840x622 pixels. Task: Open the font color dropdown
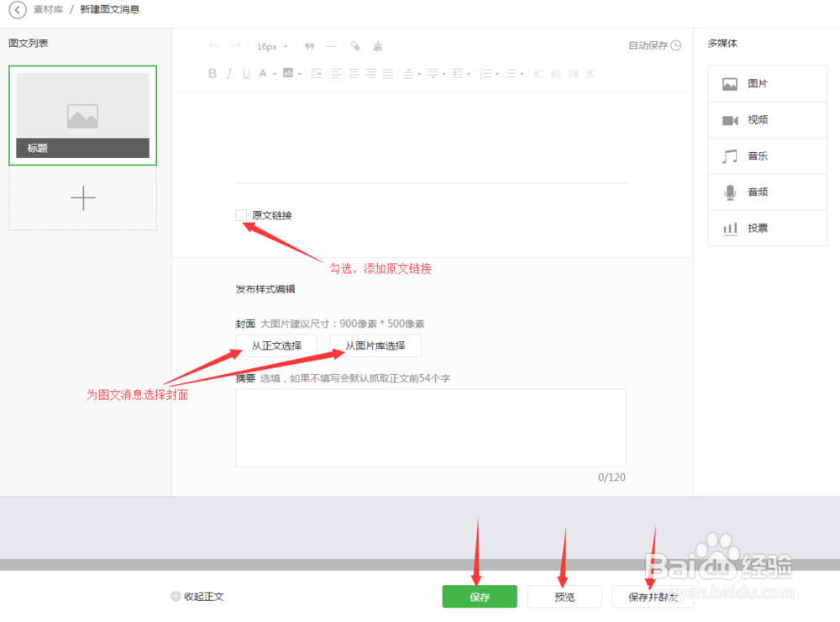pyautogui.click(x=265, y=73)
